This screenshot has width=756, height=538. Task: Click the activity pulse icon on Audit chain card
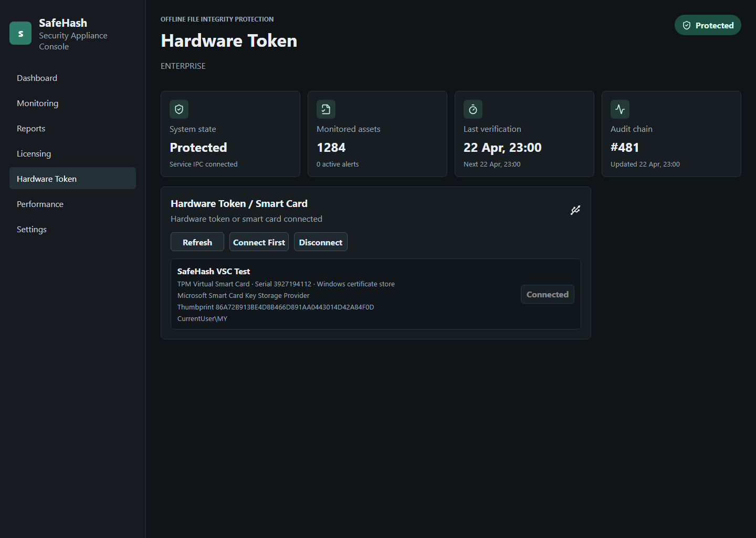point(620,109)
